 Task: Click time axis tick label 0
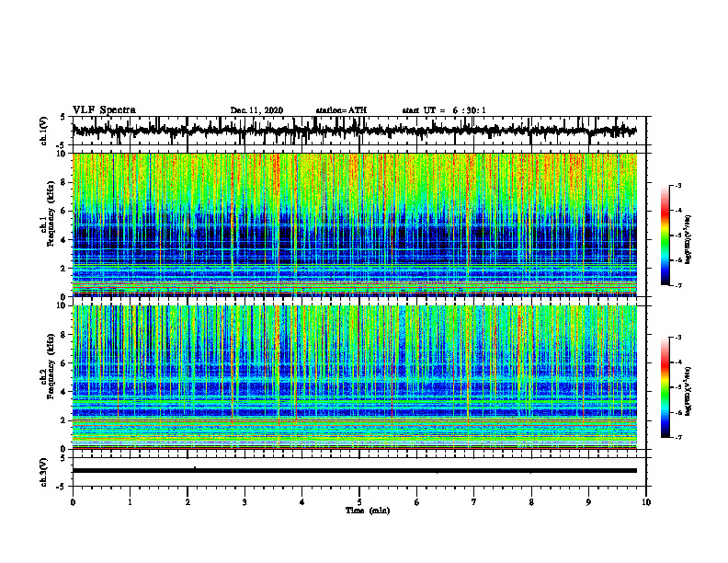pos(73,502)
